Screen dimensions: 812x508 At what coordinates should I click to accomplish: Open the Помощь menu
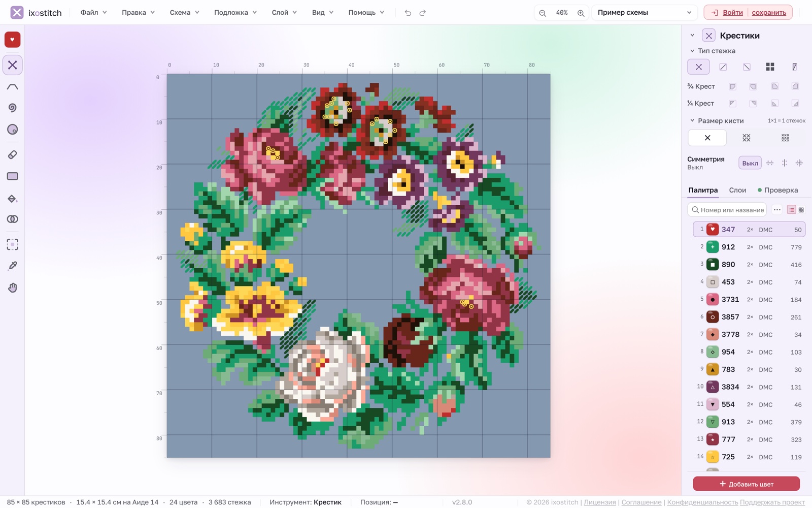[x=366, y=13]
